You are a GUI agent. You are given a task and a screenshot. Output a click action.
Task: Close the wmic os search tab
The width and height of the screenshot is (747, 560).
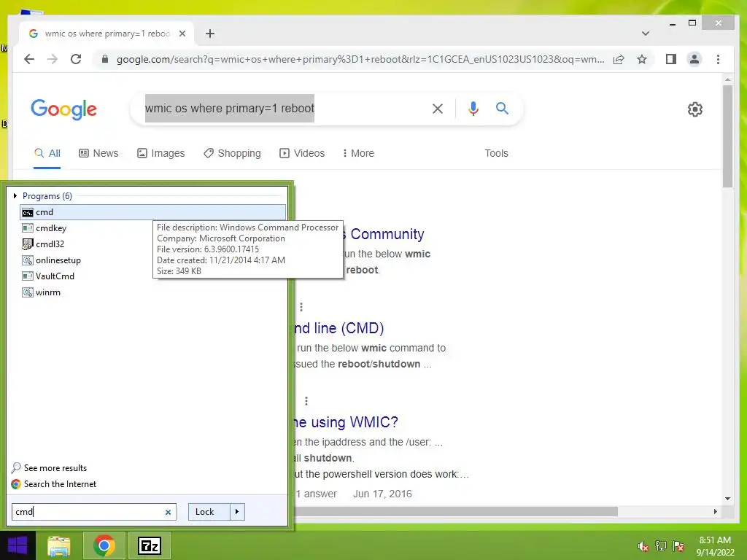click(182, 34)
